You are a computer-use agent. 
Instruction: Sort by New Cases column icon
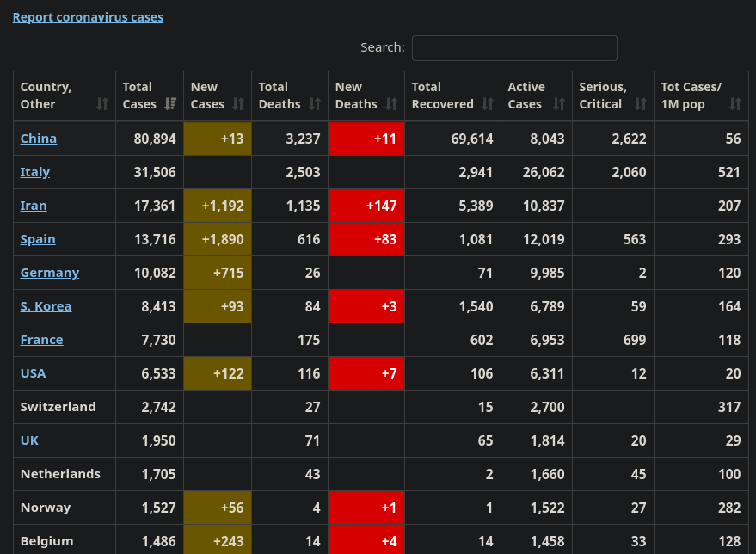(238, 104)
